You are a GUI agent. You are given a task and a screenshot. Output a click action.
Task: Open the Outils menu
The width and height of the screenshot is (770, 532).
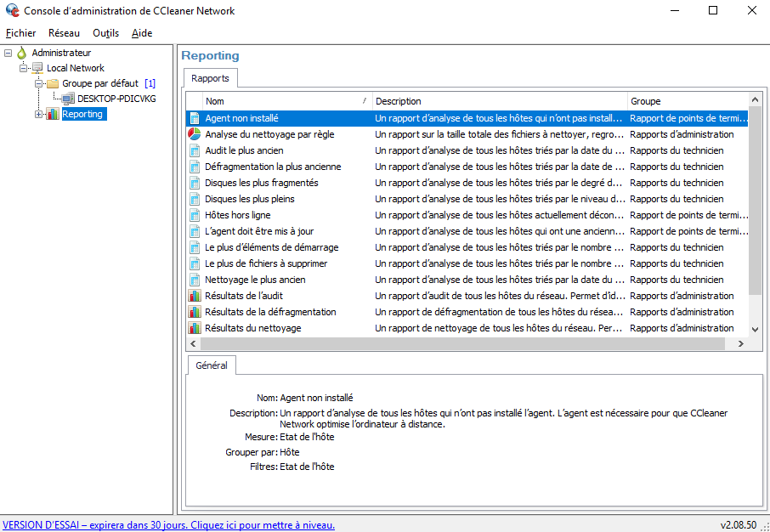[105, 33]
